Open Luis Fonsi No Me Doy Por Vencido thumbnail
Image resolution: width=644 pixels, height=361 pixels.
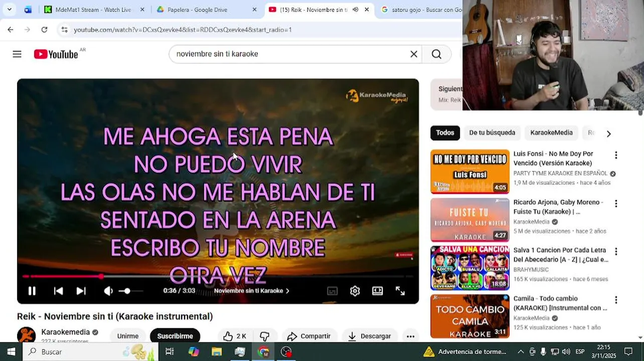(470, 171)
